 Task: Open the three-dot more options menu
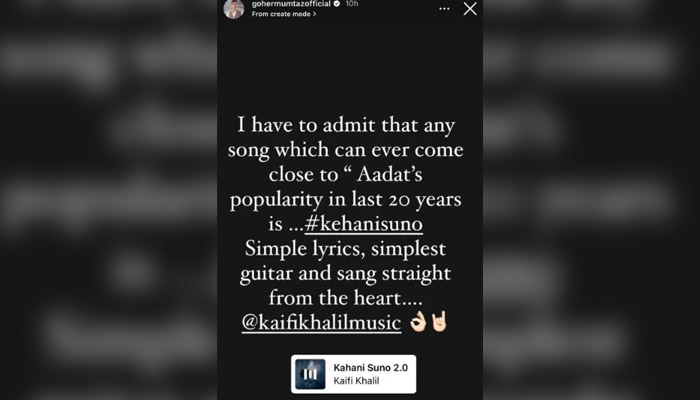pos(444,9)
